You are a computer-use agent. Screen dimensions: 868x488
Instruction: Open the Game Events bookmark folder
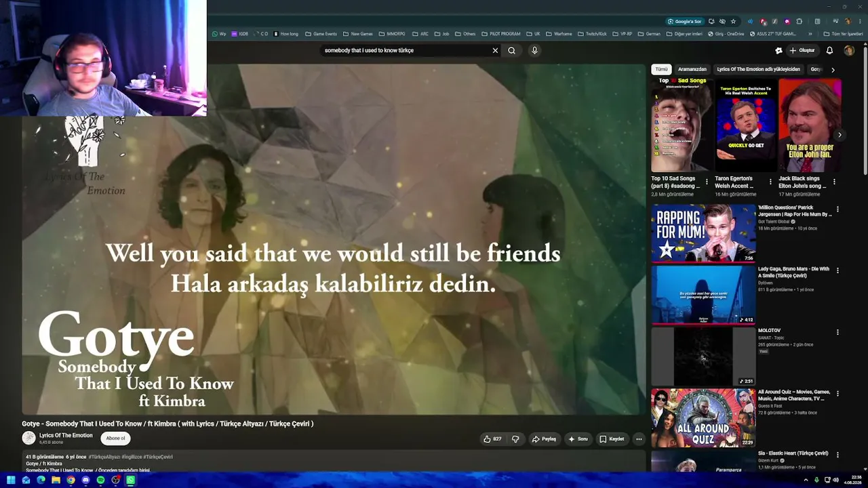321,34
